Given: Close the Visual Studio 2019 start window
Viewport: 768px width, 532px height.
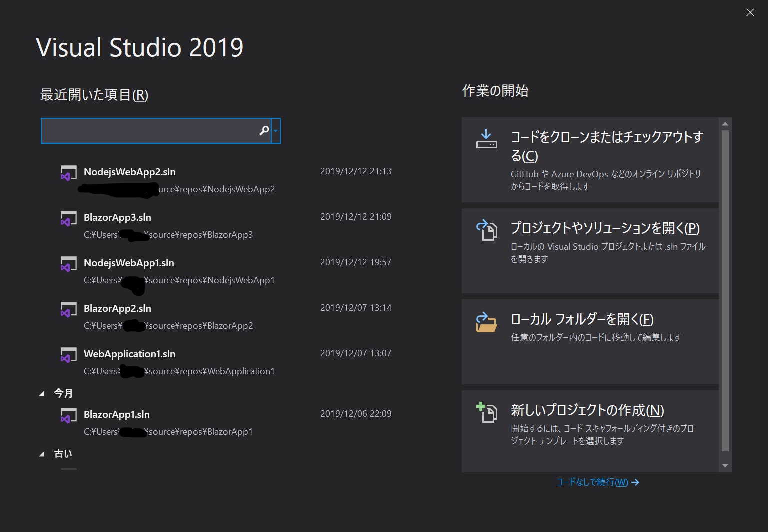Looking at the screenshot, I should point(750,13).
